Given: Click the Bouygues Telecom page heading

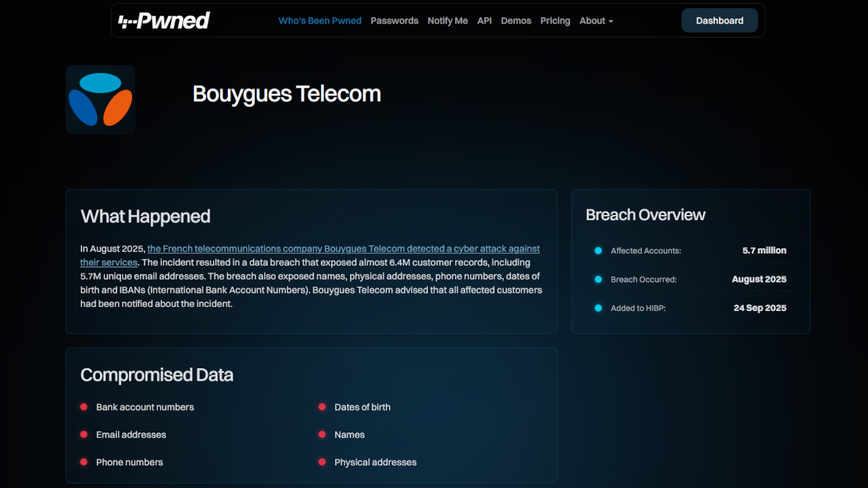Looking at the screenshot, I should click(287, 94).
